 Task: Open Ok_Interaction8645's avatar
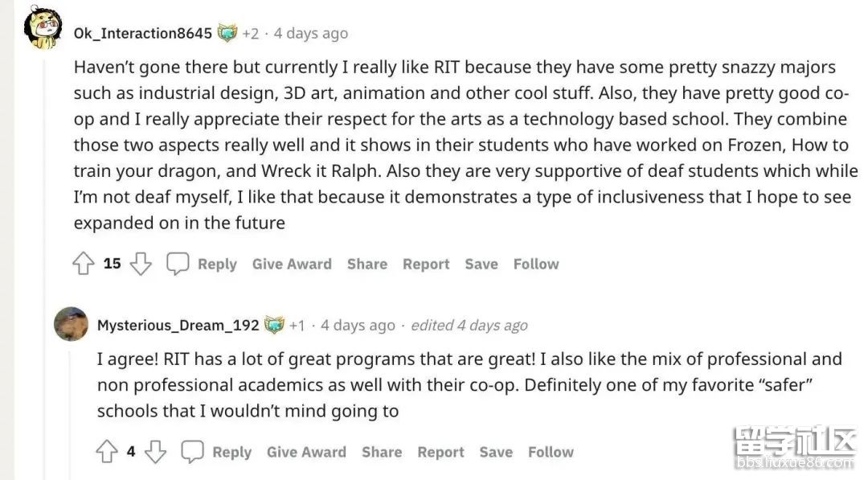[x=43, y=28]
